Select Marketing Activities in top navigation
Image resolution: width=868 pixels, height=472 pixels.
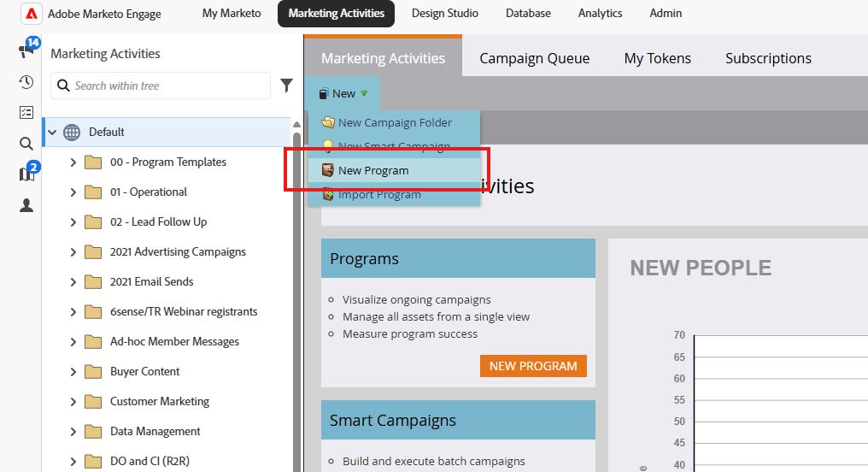pyautogui.click(x=336, y=14)
